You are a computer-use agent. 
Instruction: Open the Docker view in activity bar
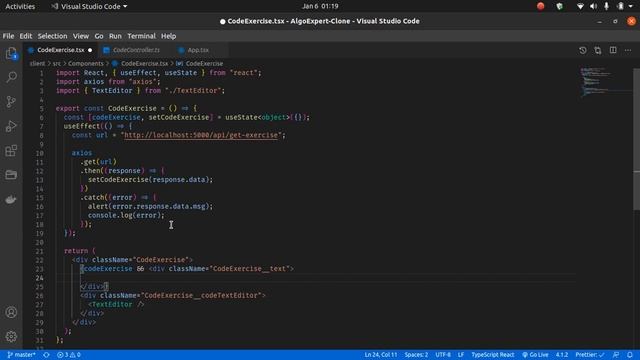click(11, 199)
